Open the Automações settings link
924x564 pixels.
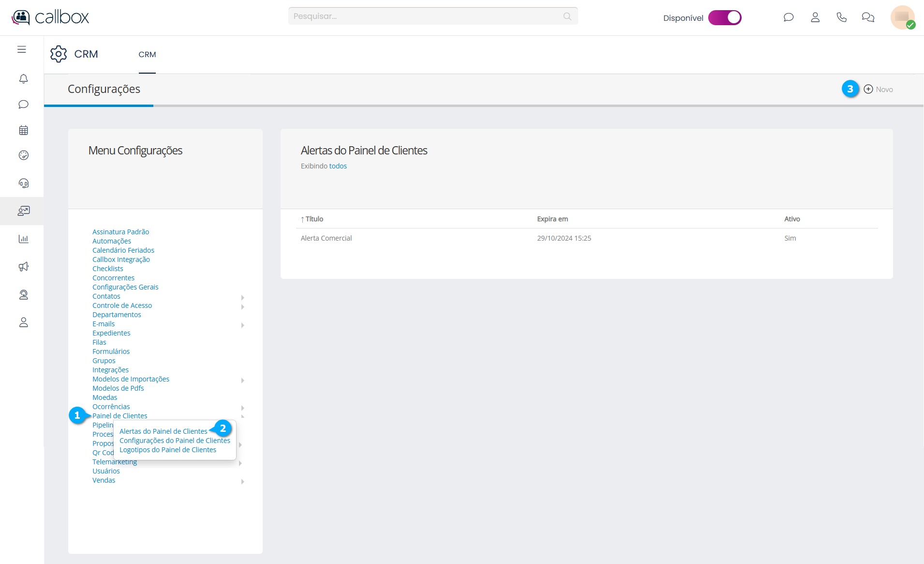[x=112, y=241]
